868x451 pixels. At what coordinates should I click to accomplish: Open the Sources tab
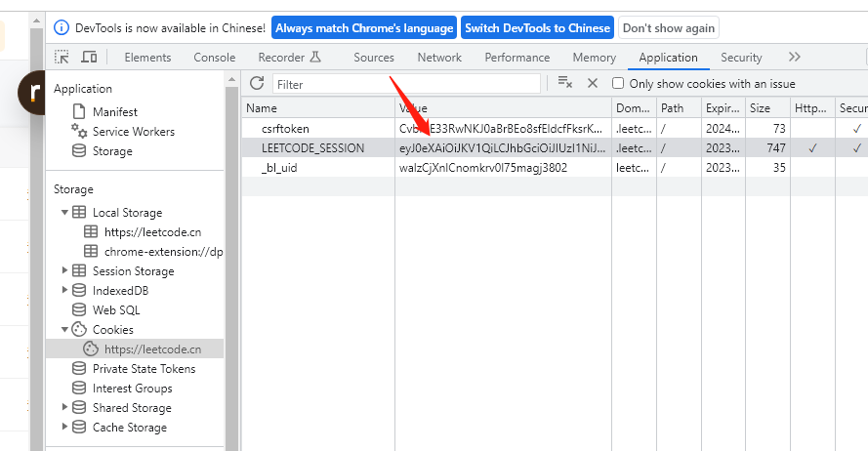374,57
